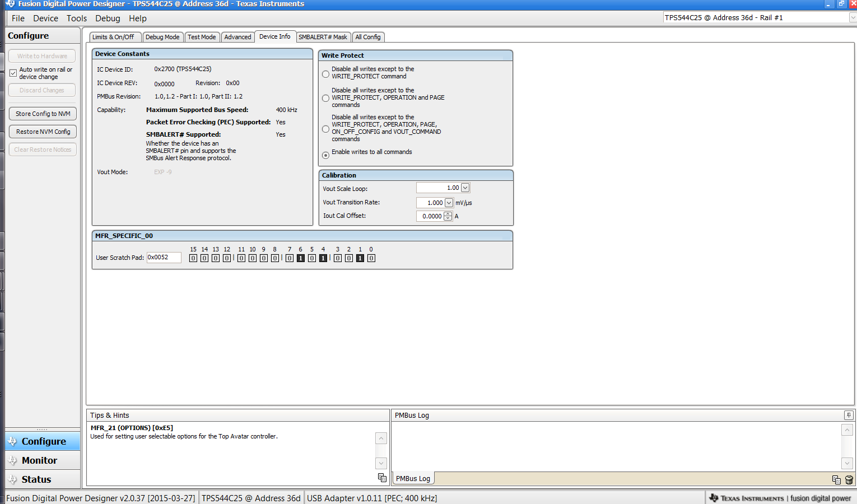Image resolution: width=857 pixels, height=504 pixels.
Task: Click the Monitor section icon
Action: (x=13, y=460)
